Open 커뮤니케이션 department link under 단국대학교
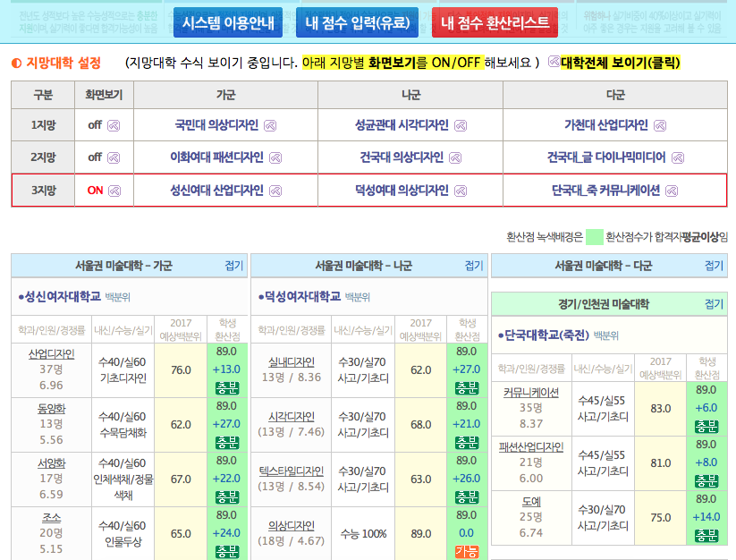The width and height of the screenshot is (736, 560). (531, 393)
